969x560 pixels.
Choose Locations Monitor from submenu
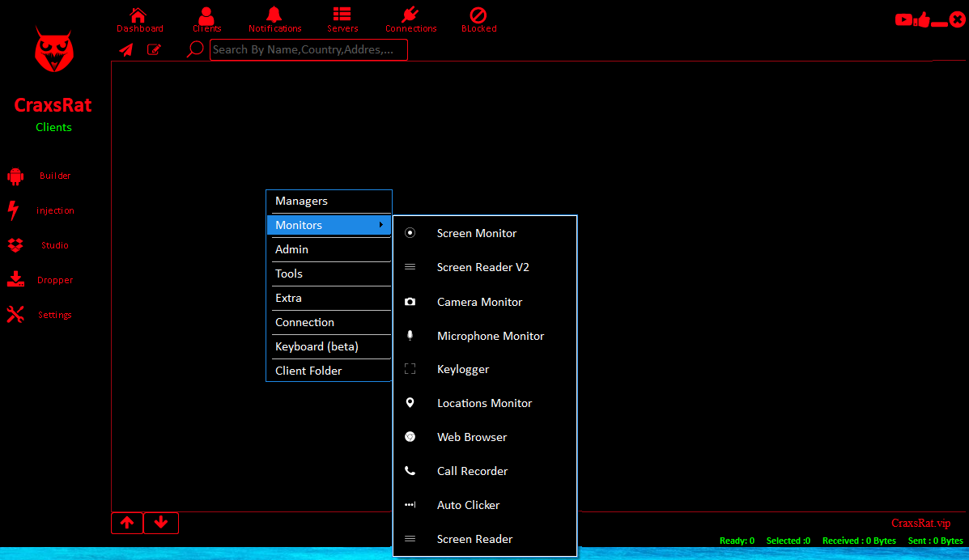[x=485, y=403]
